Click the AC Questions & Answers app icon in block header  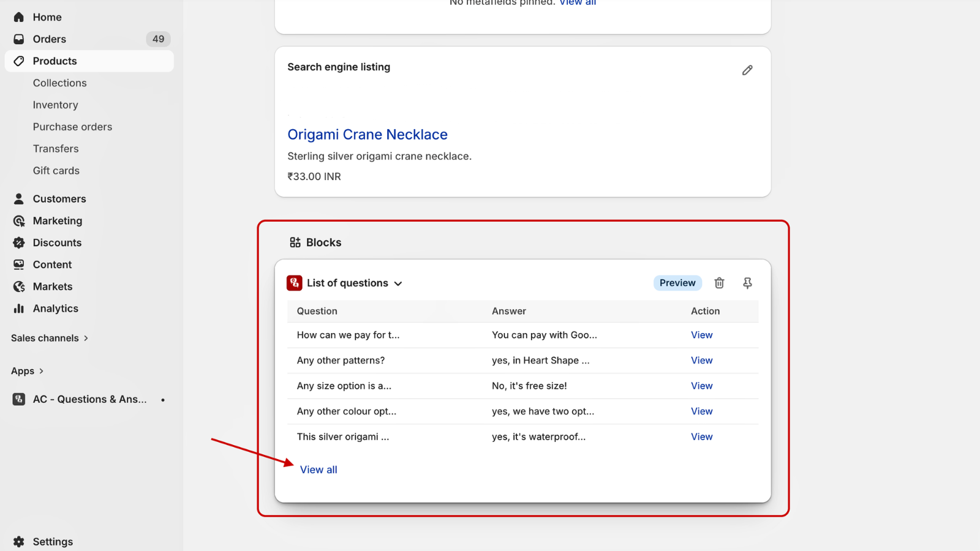(295, 283)
